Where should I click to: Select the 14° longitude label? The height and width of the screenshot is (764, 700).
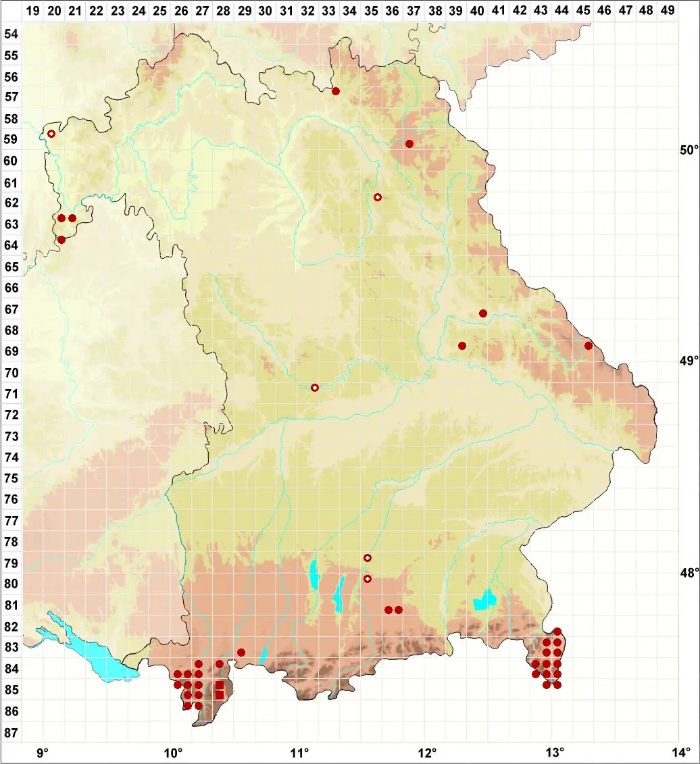click(681, 753)
